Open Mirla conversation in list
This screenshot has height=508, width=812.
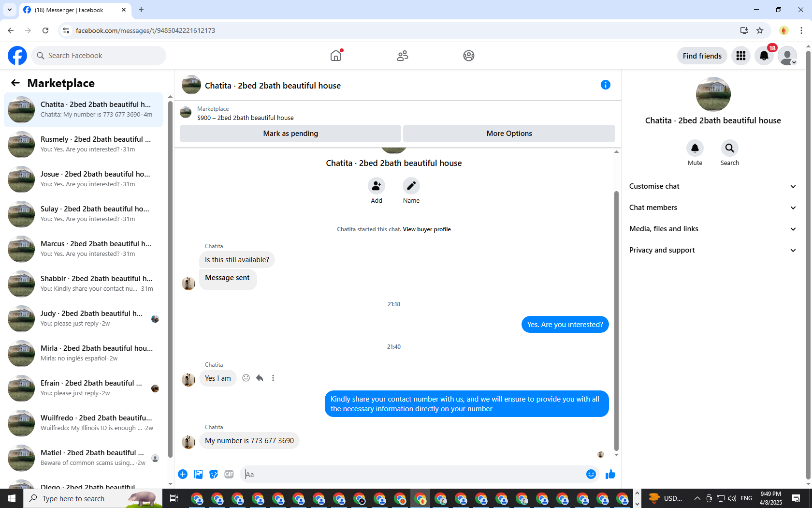tap(83, 354)
